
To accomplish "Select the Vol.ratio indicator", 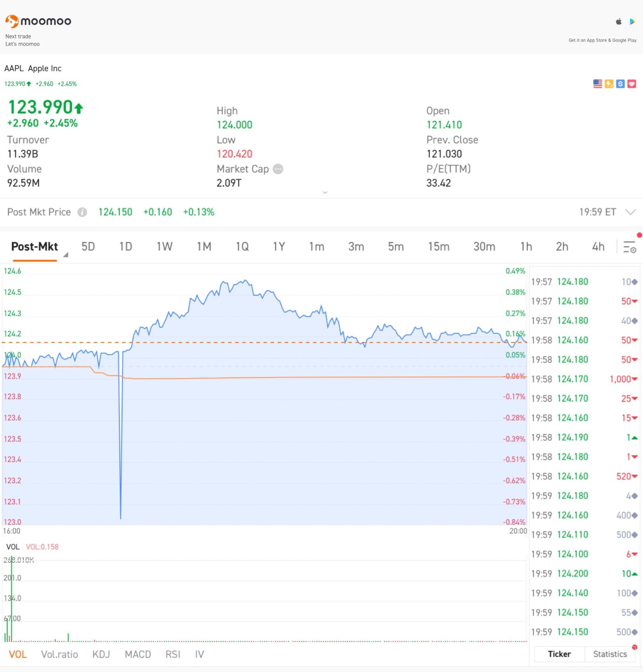I will 59,654.
